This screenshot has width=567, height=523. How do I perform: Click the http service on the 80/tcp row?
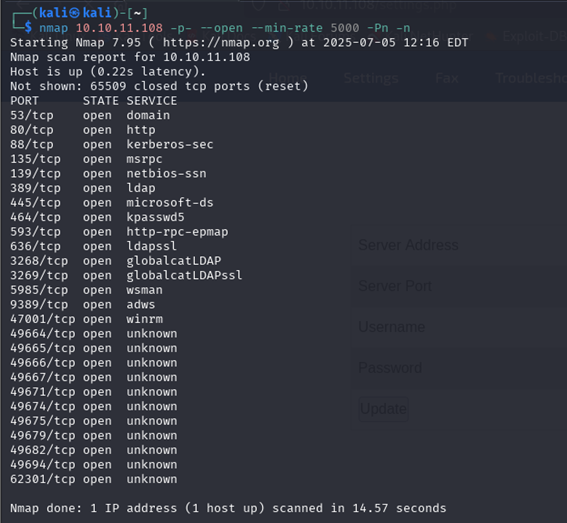(x=141, y=130)
